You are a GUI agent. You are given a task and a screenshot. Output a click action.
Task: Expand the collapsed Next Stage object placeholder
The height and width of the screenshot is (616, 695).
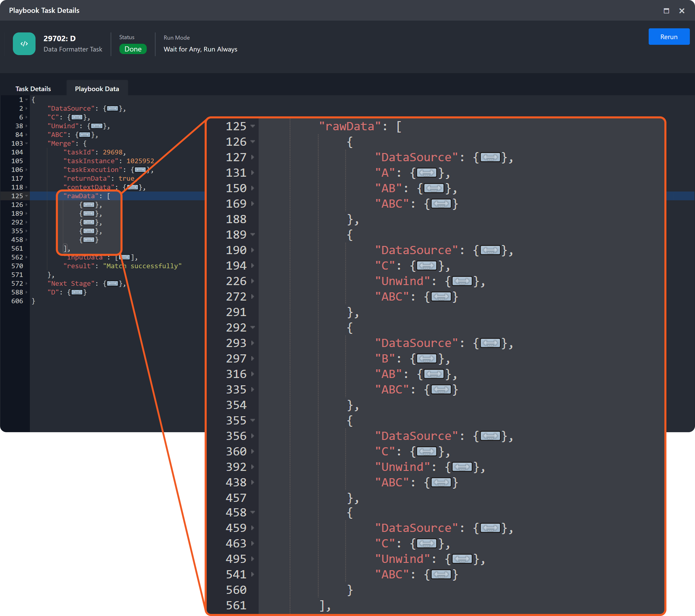(x=112, y=283)
